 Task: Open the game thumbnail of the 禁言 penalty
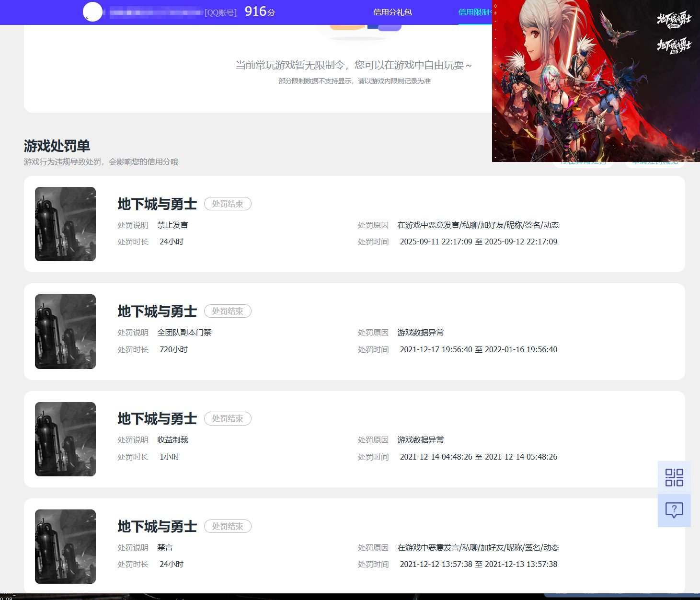point(65,546)
